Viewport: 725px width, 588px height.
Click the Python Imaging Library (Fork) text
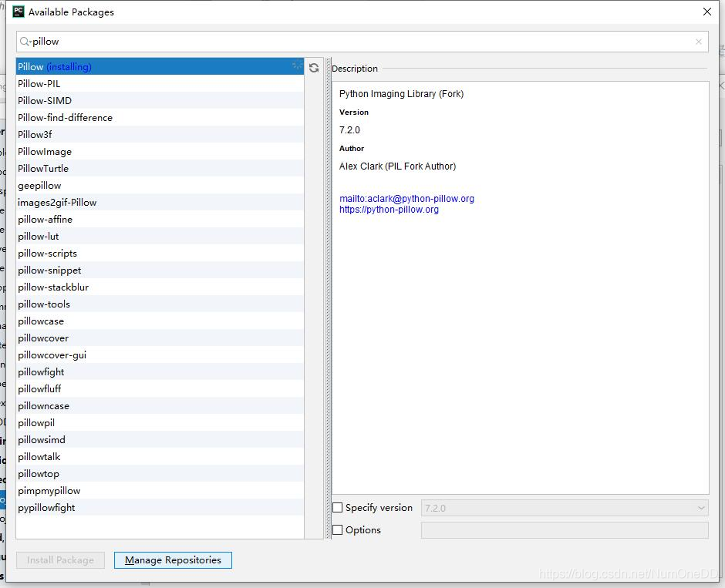(401, 94)
